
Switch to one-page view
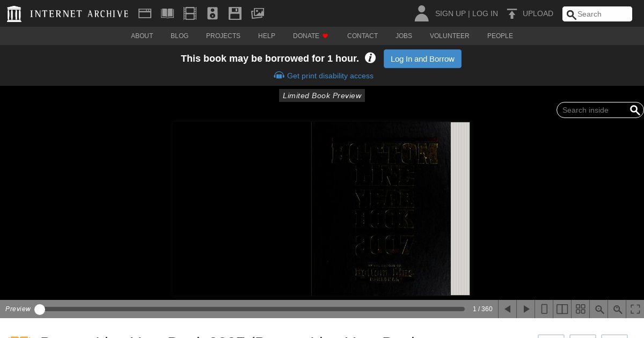(x=544, y=309)
